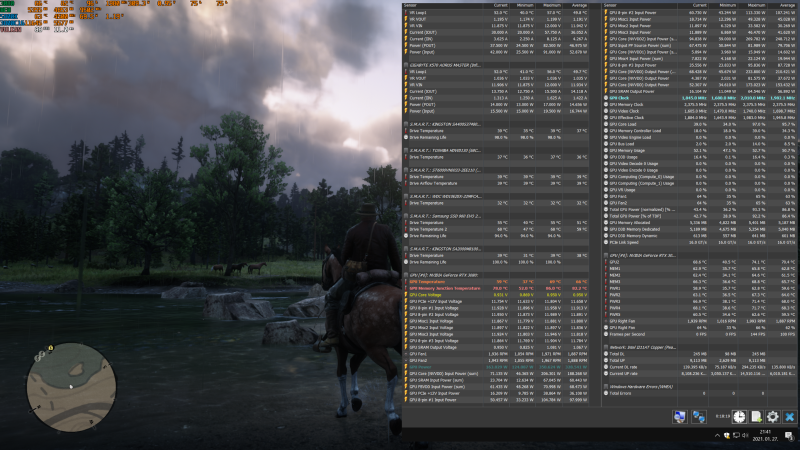The height and width of the screenshot is (450, 800).
Task: Open HWiNFO sensor settings gear icon
Action: click(x=772, y=417)
